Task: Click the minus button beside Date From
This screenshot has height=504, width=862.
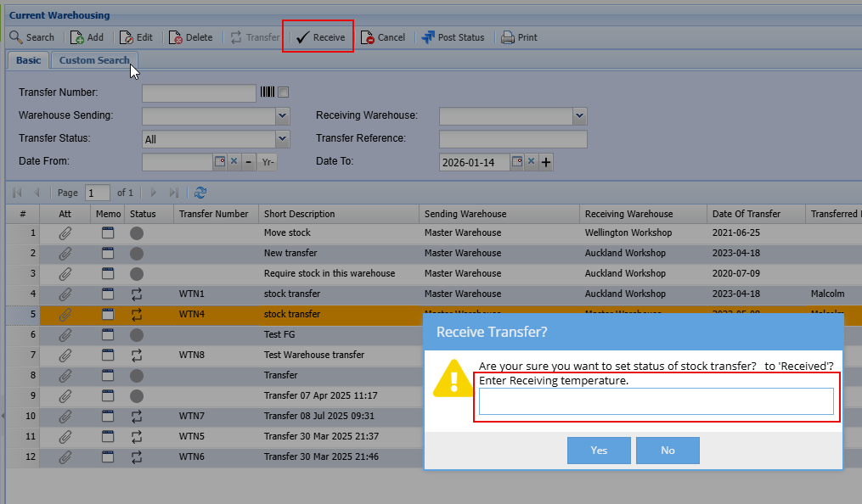Action: point(249,162)
